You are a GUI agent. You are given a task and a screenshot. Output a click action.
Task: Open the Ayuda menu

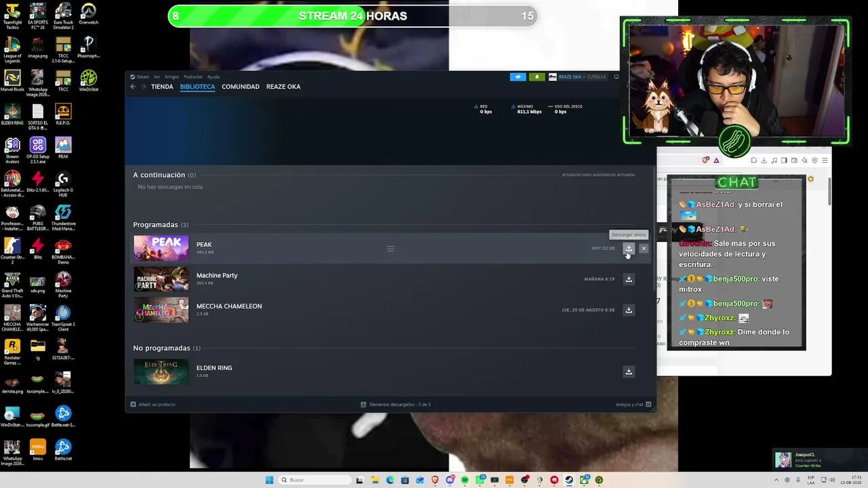[213, 77]
